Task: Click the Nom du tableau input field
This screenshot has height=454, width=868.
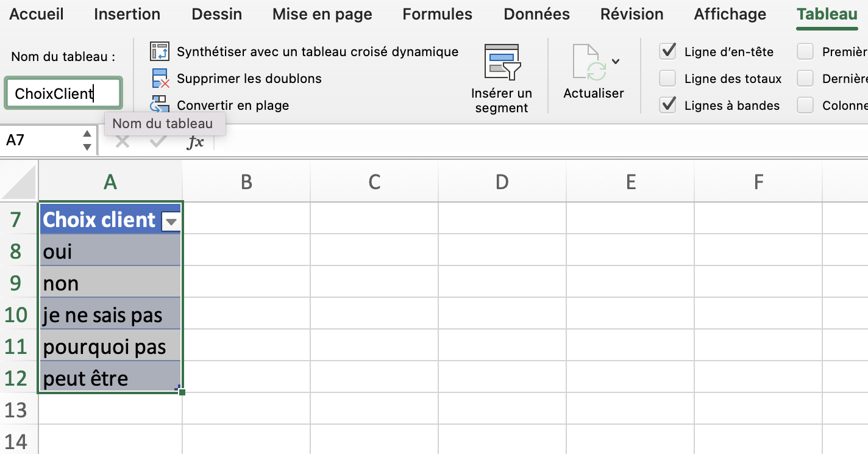Action: (x=63, y=93)
